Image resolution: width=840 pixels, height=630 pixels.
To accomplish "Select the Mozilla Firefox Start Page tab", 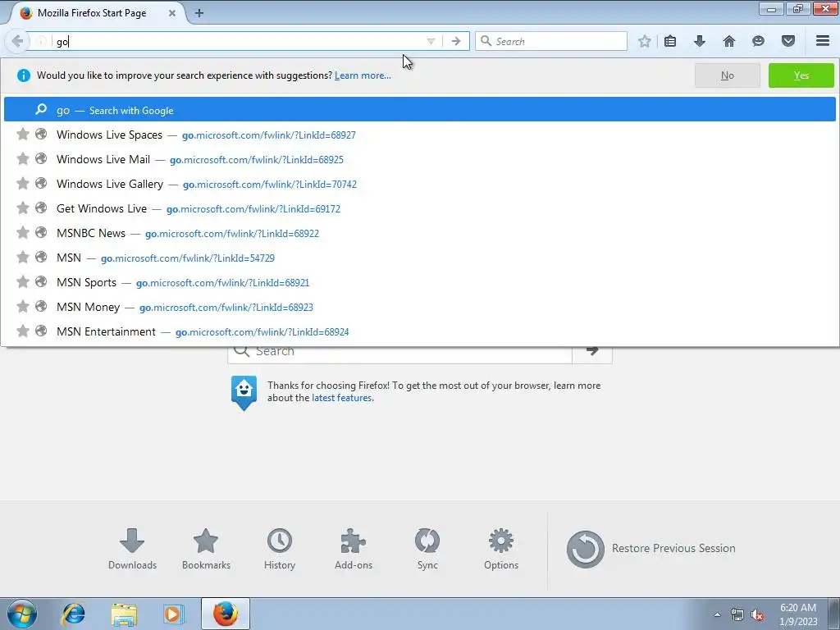I will 97,13.
